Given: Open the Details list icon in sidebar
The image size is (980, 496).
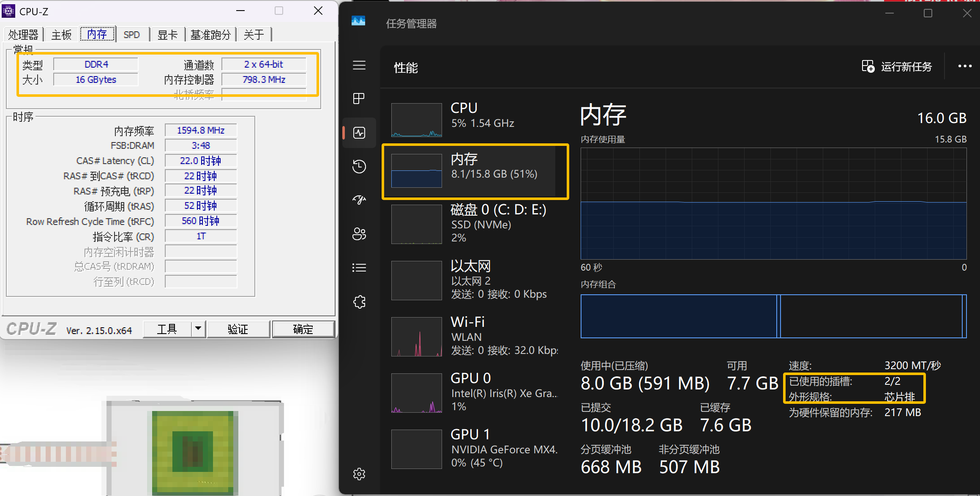Looking at the screenshot, I should 359,268.
